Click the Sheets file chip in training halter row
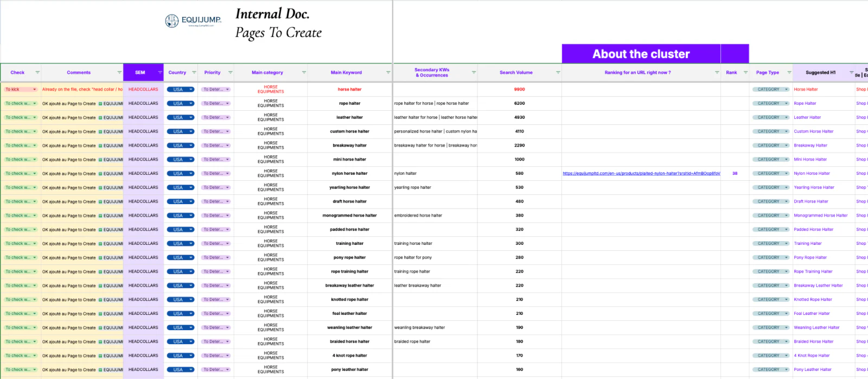This screenshot has width=868, height=379. point(111,244)
